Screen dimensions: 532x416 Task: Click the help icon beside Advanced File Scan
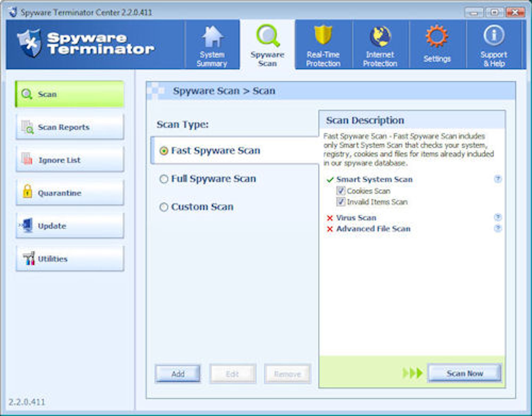tap(498, 228)
